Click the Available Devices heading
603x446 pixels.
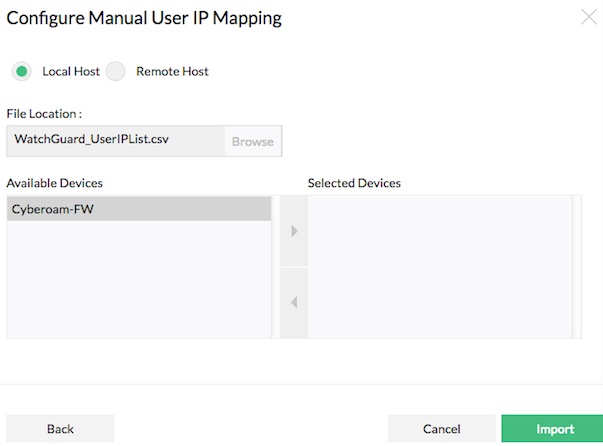54,183
